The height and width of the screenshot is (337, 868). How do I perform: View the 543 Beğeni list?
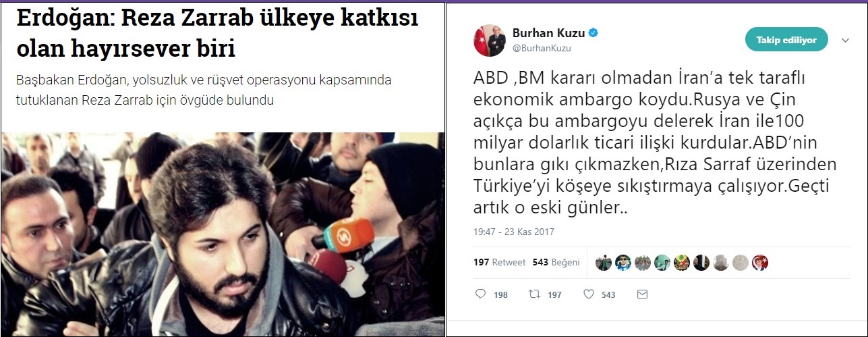556,262
